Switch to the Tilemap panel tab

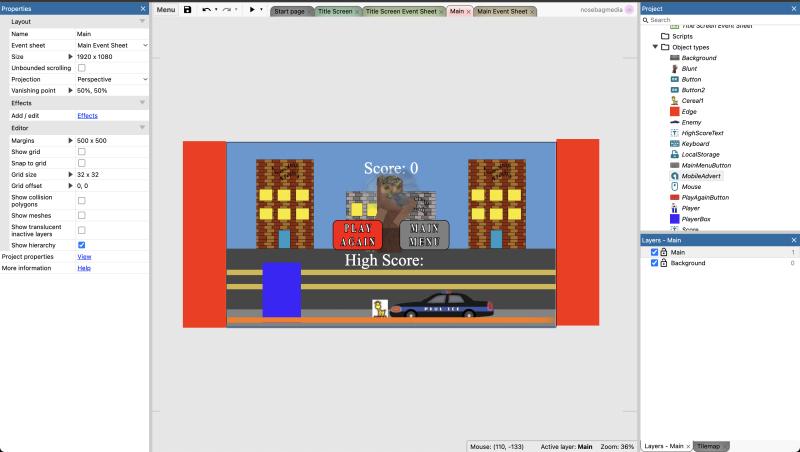(709, 446)
